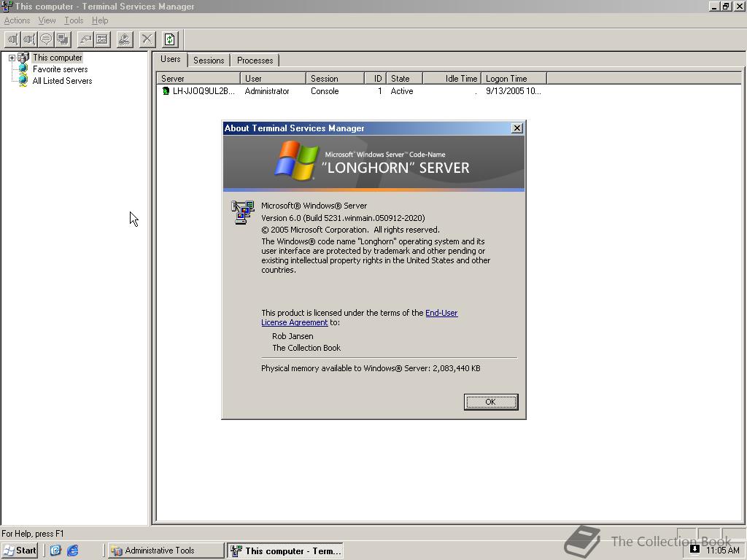The width and height of the screenshot is (747, 560).
Task: Click the Connect toolbar icon
Action: [13, 39]
